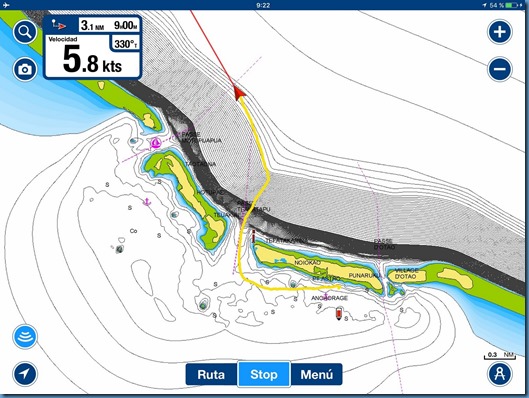Tap the camera snapshot icon
Image resolution: width=529 pixels, height=398 pixels.
[x=25, y=69]
